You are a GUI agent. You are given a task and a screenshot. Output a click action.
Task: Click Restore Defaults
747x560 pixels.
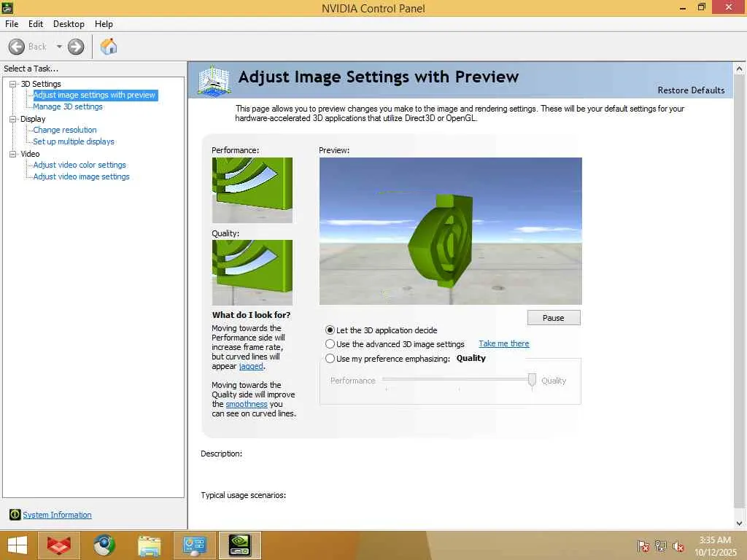(x=691, y=90)
